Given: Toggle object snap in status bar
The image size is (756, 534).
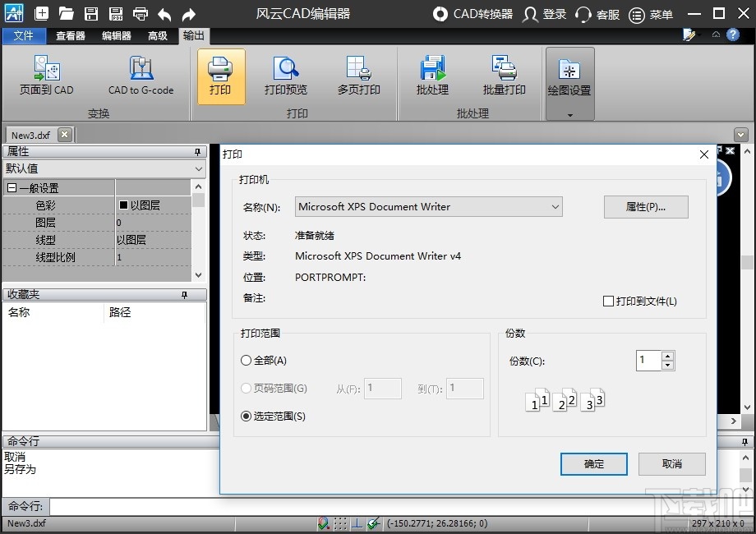Looking at the screenshot, I should [x=324, y=523].
